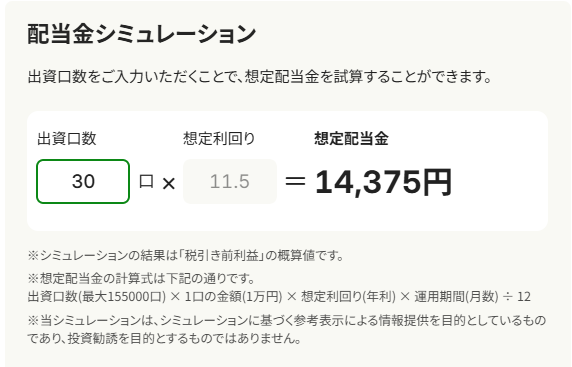Viewport: 572px width, 367px height.
Task: Click the bold 想定配当金 label
Action: pos(351,139)
